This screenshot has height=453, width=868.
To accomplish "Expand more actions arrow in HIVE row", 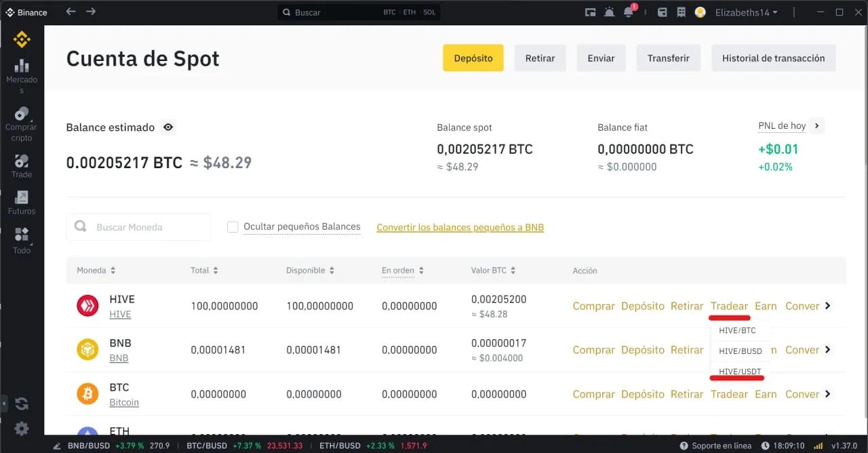I will tap(827, 306).
